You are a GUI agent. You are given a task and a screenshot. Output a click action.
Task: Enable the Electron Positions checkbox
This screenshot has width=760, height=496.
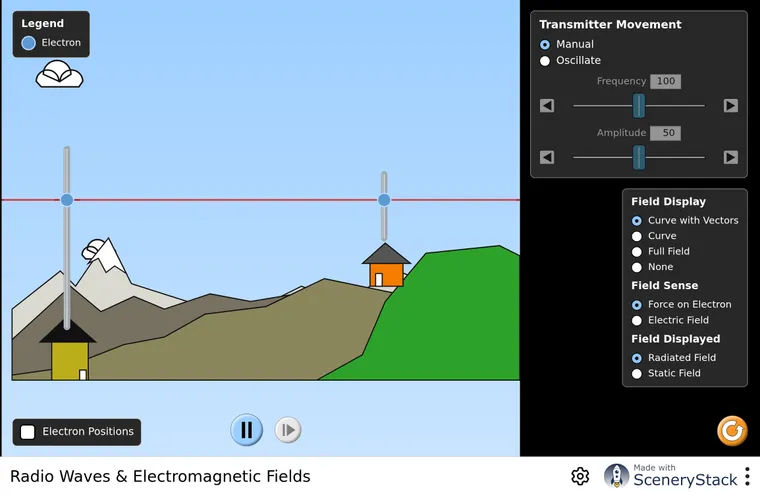coord(28,432)
